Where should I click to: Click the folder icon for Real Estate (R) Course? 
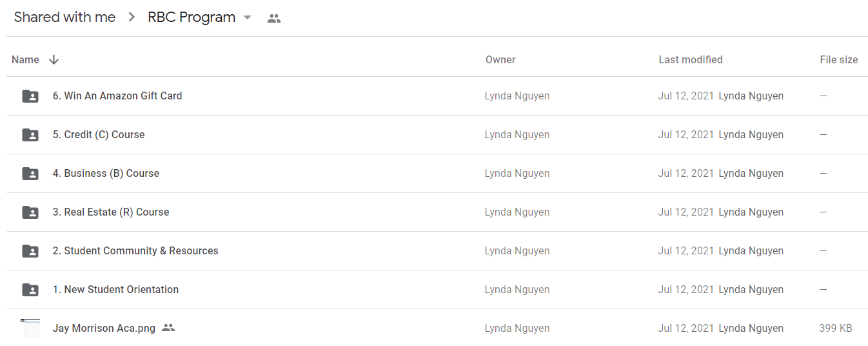(30, 212)
